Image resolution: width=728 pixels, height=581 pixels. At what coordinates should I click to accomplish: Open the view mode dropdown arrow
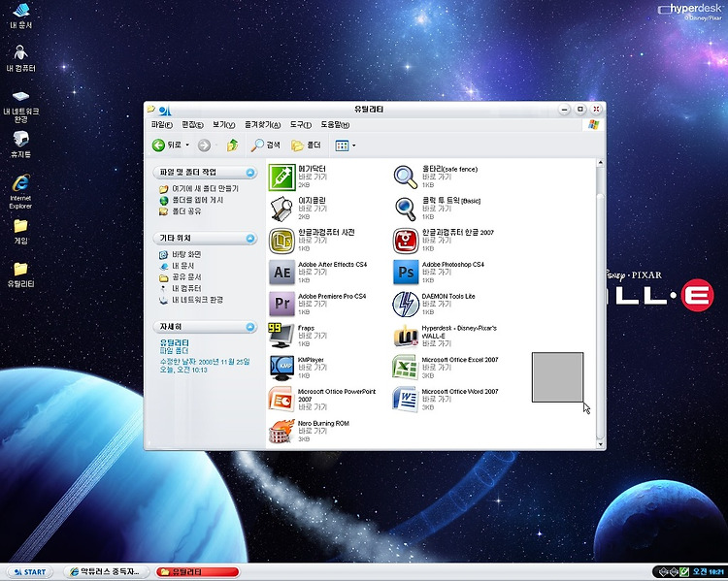click(x=353, y=145)
